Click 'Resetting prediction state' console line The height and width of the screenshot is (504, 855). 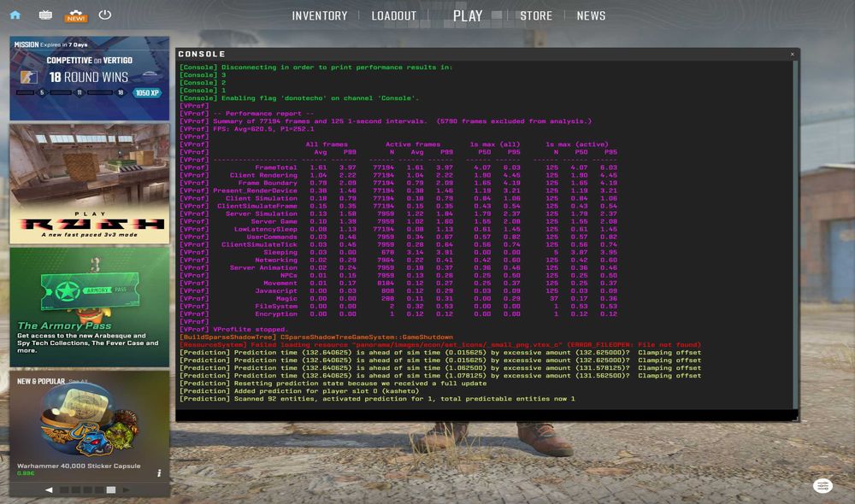(333, 384)
